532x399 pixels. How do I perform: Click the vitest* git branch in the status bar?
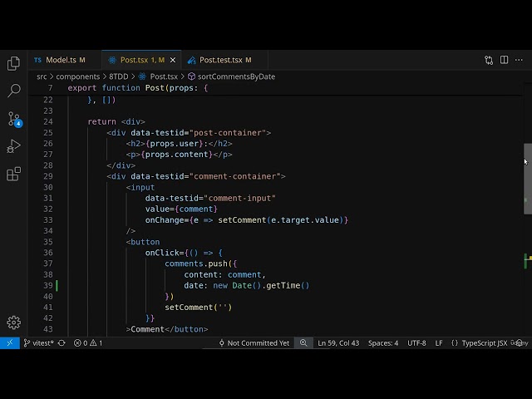tap(39, 343)
